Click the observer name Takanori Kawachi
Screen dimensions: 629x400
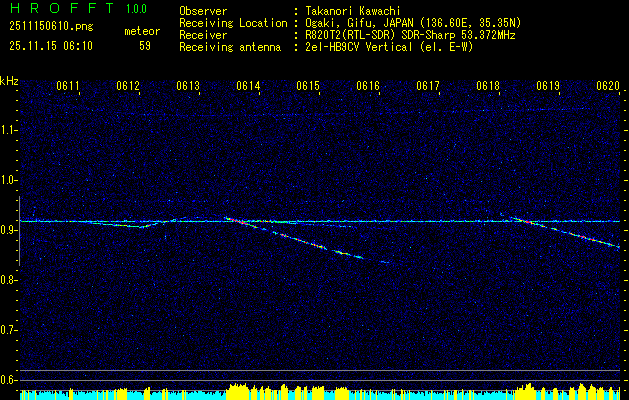coord(353,11)
